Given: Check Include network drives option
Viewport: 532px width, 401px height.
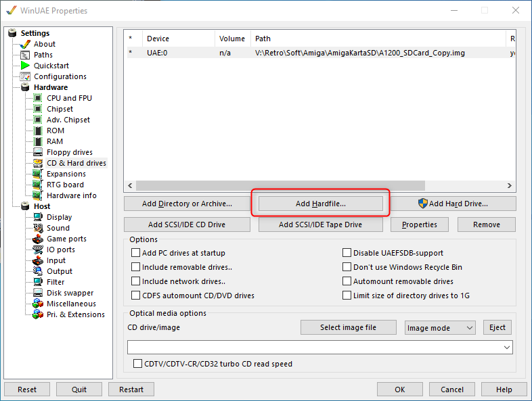Looking at the screenshot, I should [136, 281].
